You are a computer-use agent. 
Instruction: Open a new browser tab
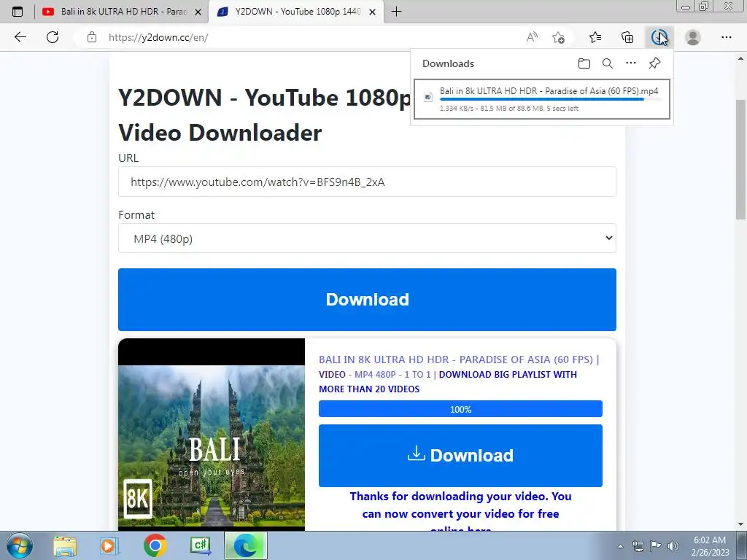pos(396,12)
